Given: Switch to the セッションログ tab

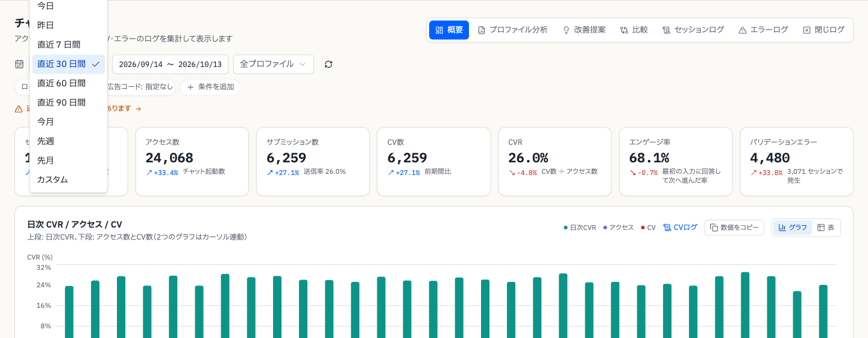Looking at the screenshot, I should 693,30.
